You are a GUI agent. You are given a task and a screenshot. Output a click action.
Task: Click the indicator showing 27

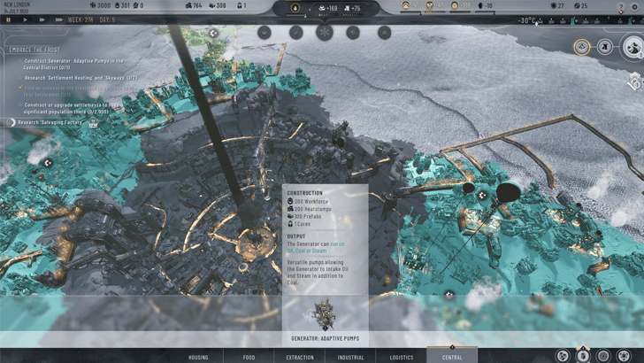point(557,6)
